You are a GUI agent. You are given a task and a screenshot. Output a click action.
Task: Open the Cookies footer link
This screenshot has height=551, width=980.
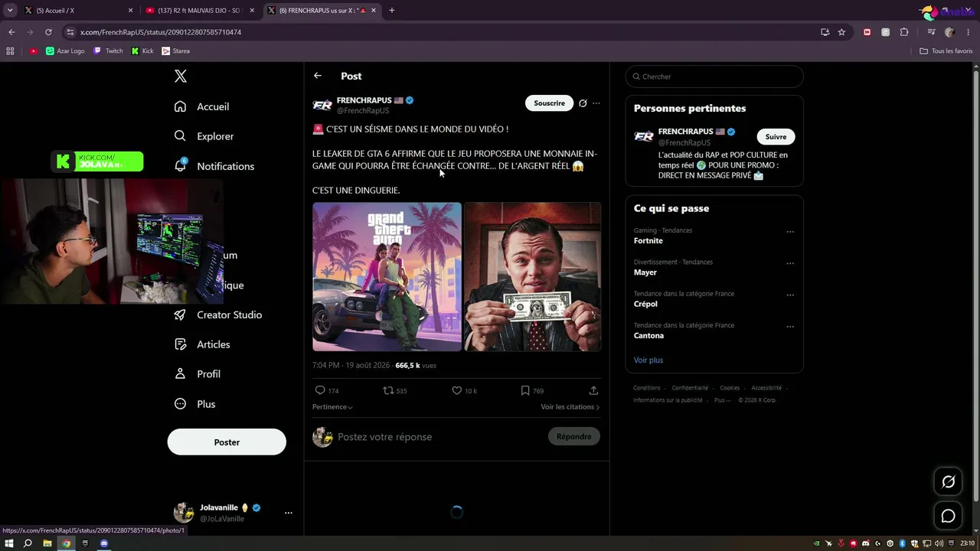pyautogui.click(x=730, y=388)
